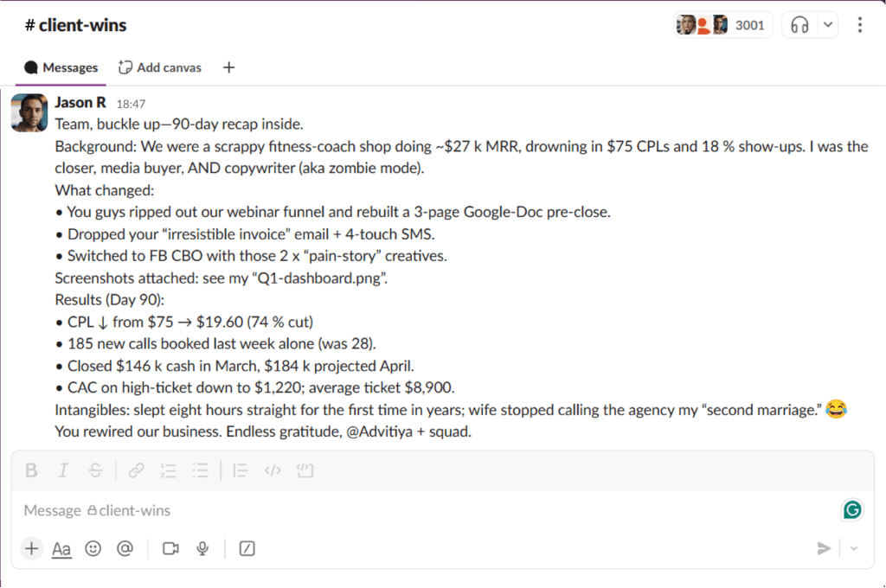Viewport: 886px width, 588px height.
Task: Start an ordered list
Action: point(169,470)
